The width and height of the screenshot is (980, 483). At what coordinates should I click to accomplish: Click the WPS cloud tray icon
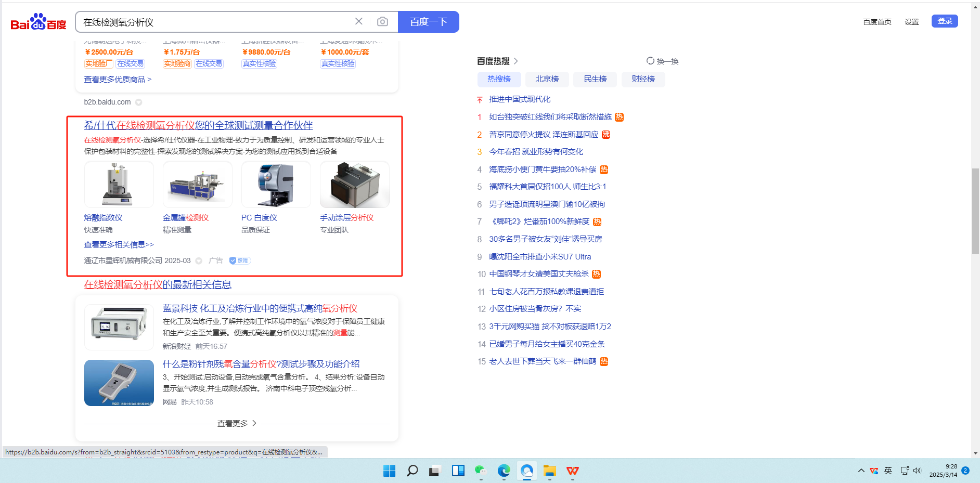(x=874, y=471)
